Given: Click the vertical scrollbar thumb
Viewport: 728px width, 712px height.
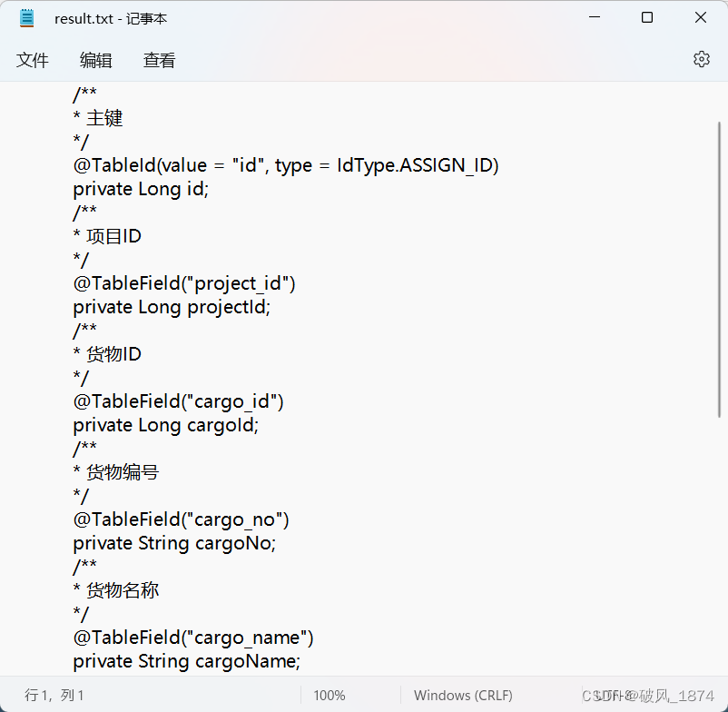Looking at the screenshot, I should [719, 270].
